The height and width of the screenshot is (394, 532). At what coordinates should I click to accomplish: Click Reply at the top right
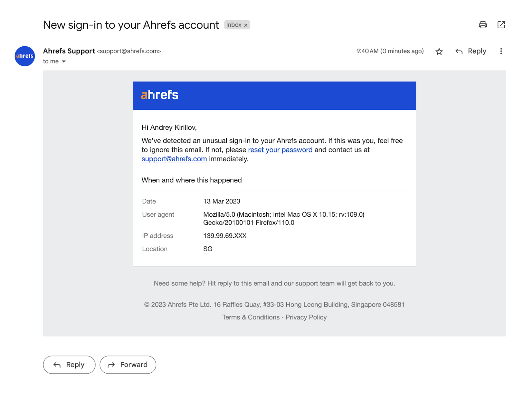[477, 51]
